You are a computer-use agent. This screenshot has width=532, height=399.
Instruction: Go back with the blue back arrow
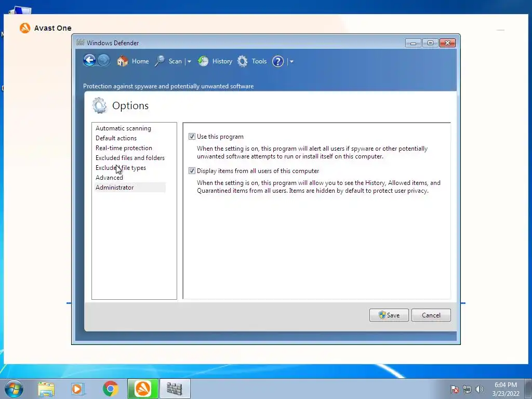89,61
